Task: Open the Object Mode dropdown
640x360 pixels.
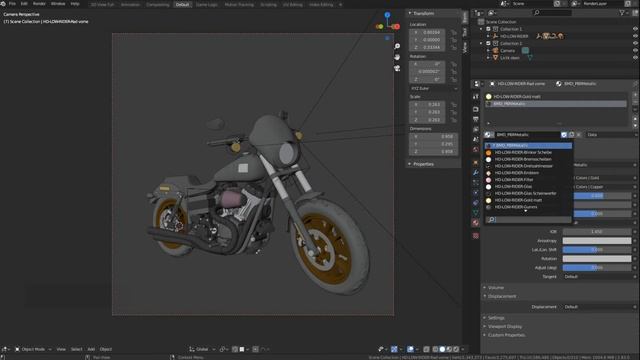Action: pos(33,349)
